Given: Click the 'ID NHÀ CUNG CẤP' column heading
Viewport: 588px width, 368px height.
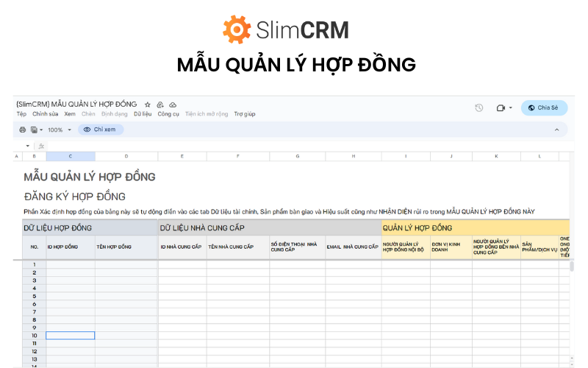Looking at the screenshot, I should point(182,247).
